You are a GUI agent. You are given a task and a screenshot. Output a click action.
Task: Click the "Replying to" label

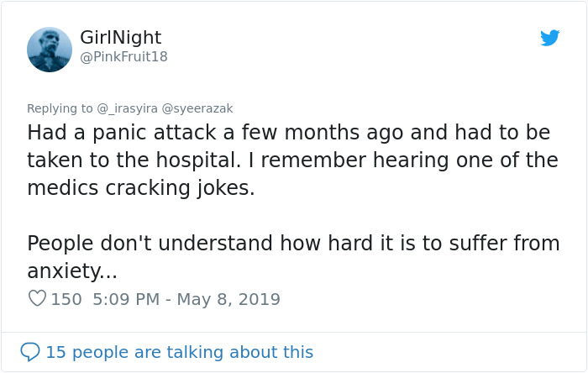60,108
